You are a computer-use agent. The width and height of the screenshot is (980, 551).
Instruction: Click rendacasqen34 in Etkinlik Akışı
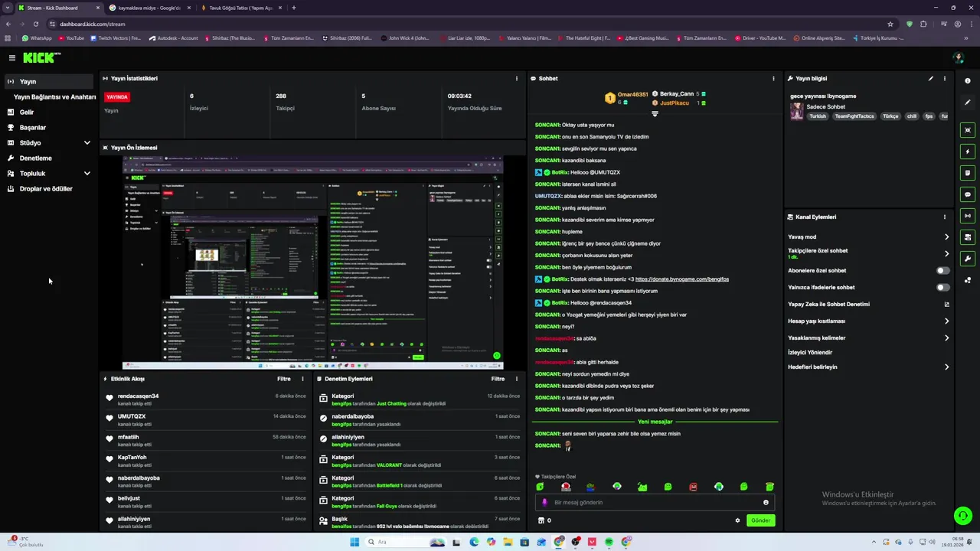click(x=139, y=396)
